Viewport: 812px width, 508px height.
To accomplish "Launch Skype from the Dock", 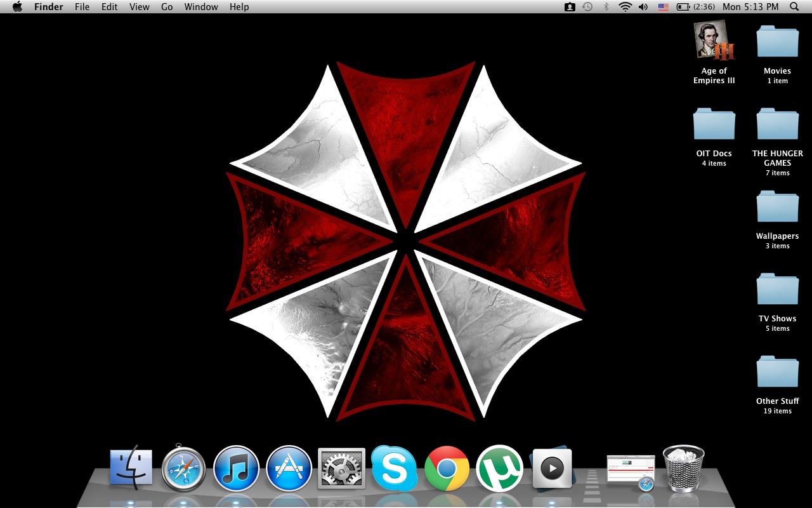I will pos(394,469).
